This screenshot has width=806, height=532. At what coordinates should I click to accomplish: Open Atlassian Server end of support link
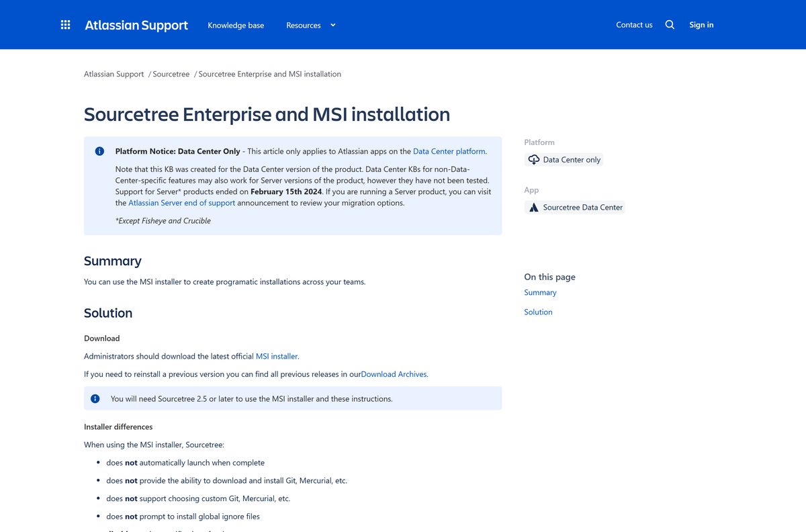coord(182,203)
